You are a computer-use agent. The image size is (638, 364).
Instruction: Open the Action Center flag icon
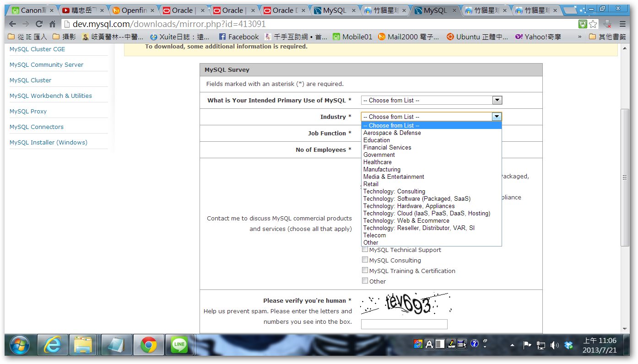(527, 345)
